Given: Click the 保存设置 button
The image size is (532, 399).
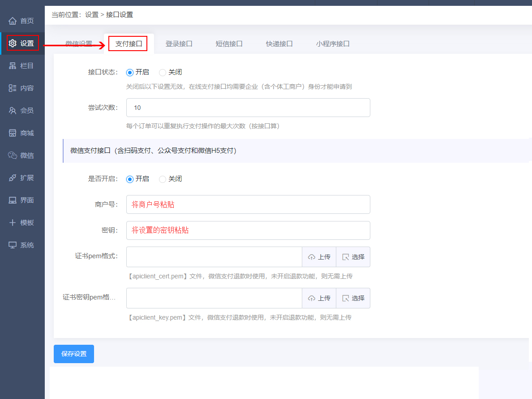Looking at the screenshot, I should click(x=74, y=354).
